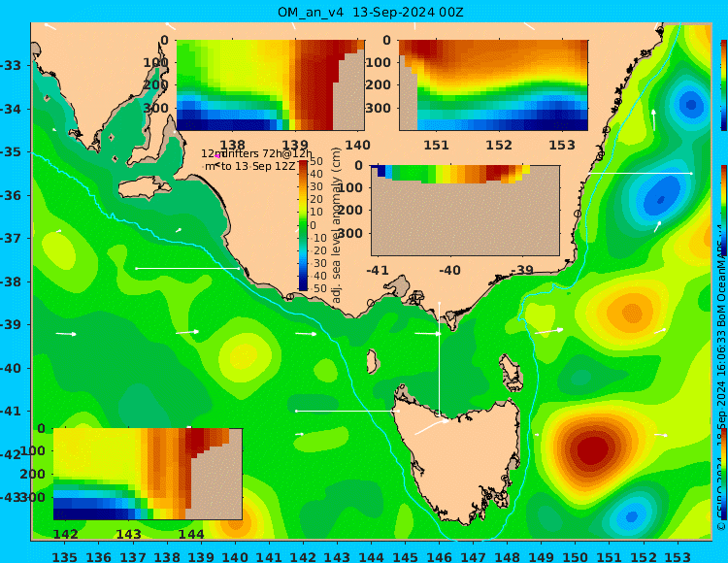The height and width of the screenshot is (563, 728).
Task: Click the "adj. sea level anomaly (cm)" label
Action: [337, 225]
